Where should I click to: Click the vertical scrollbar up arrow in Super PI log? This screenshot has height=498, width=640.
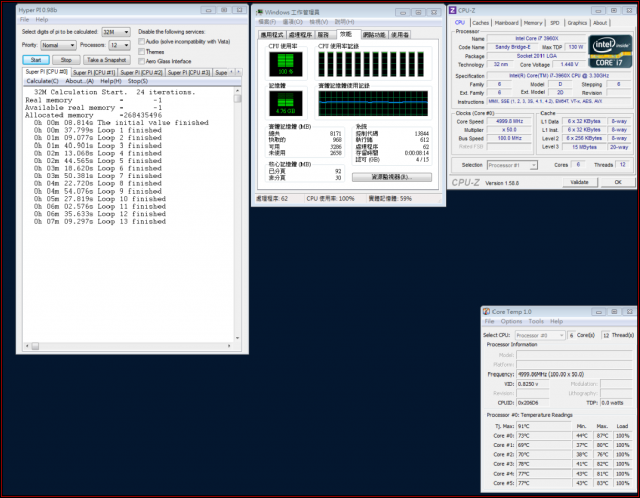pos(238,91)
